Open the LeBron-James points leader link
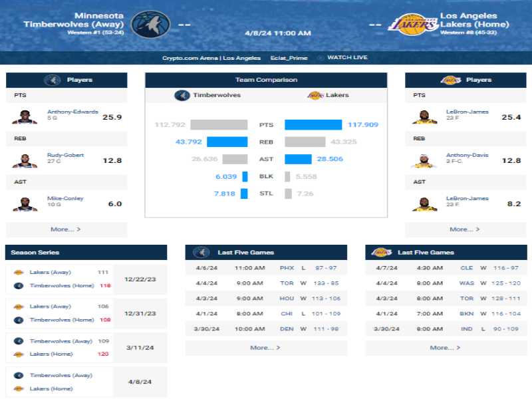Image resolution: width=532 pixels, height=399 pixels. (467, 112)
